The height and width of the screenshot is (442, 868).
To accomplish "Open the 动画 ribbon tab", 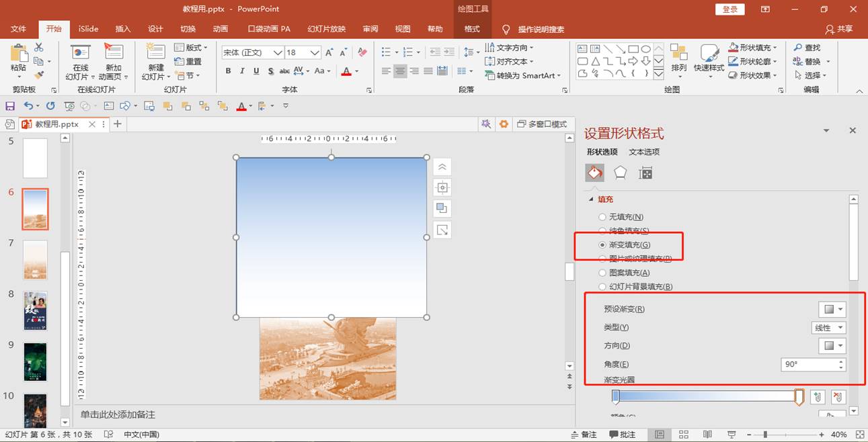I will [220, 29].
